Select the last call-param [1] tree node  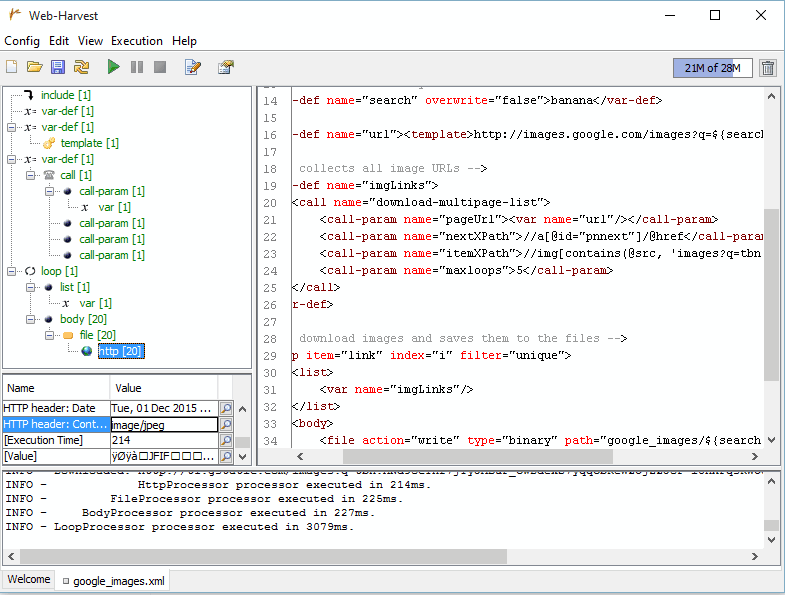click(x=112, y=255)
